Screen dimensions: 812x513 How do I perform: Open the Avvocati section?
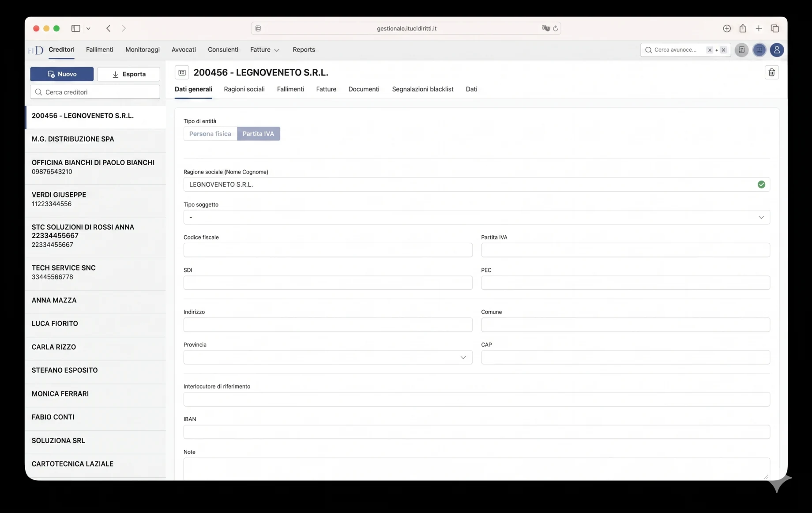coord(184,49)
